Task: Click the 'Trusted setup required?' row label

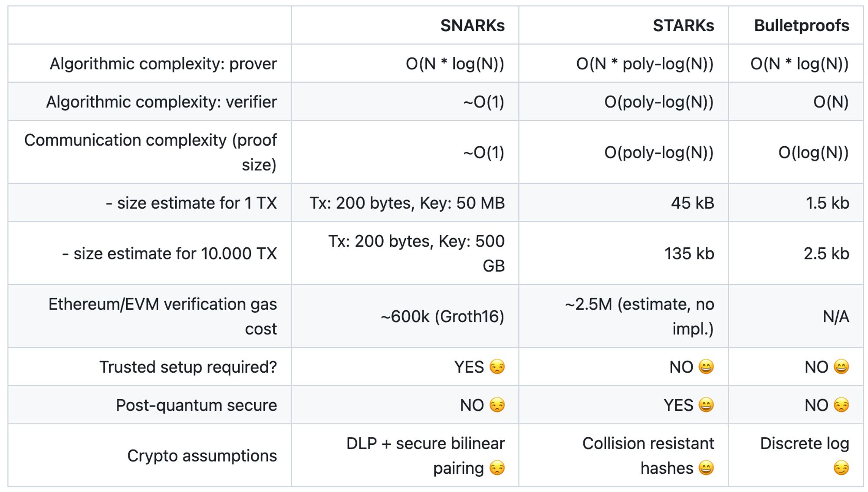Action: click(188, 367)
